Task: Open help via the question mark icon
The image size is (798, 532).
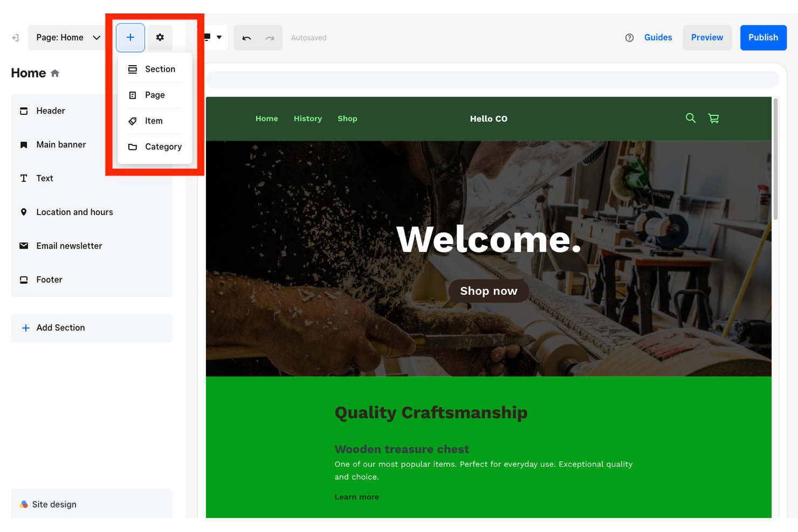Action: click(629, 37)
